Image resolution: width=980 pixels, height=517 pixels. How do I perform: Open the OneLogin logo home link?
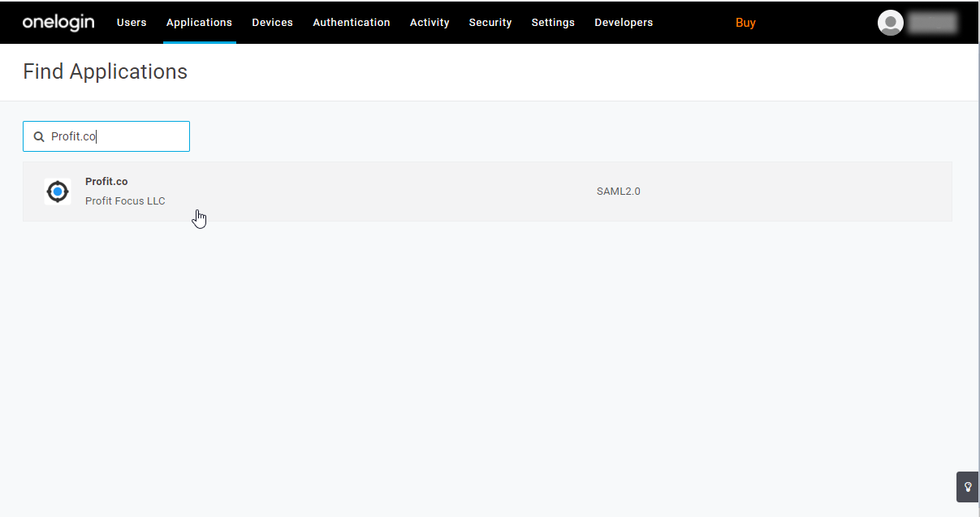(58, 22)
